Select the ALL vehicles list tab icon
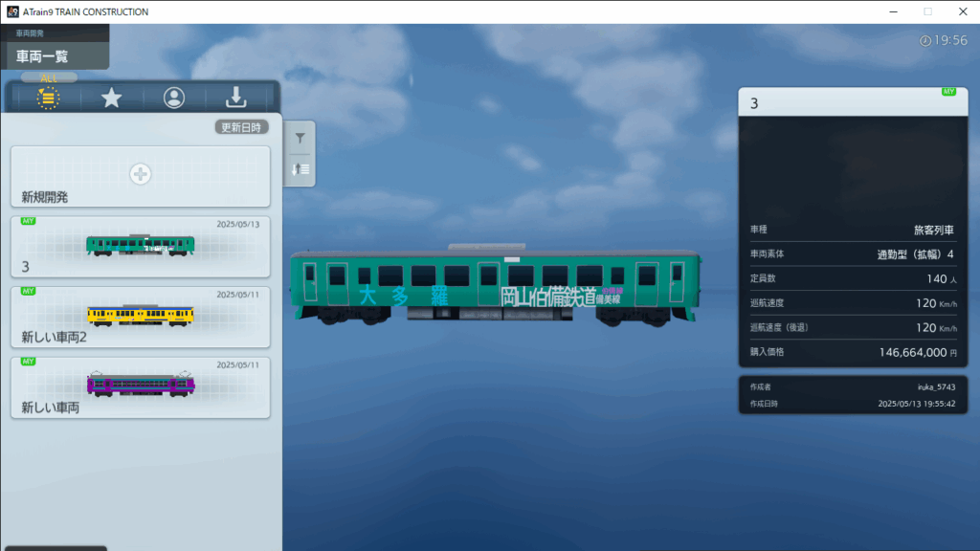Screen dimensions: 980x551 tap(48, 99)
